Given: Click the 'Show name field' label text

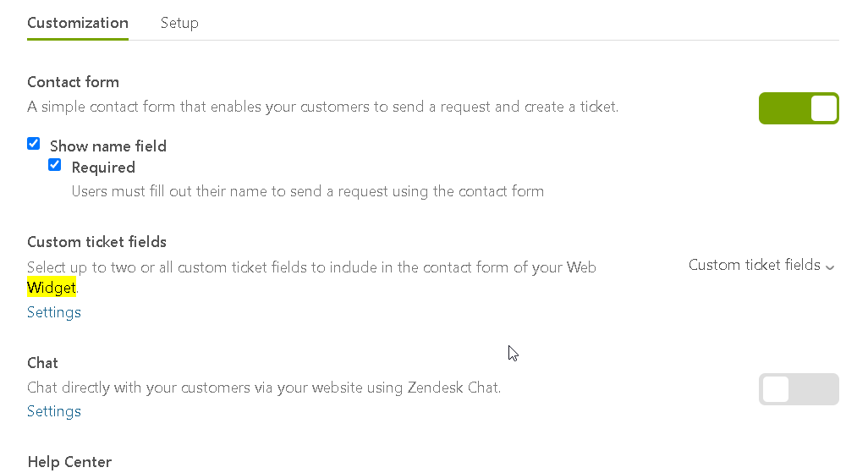Looking at the screenshot, I should (x=108, y=146).
